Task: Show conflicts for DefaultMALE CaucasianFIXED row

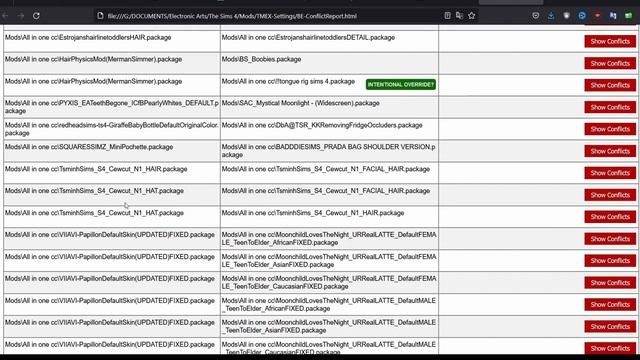Action: point(610,348)
